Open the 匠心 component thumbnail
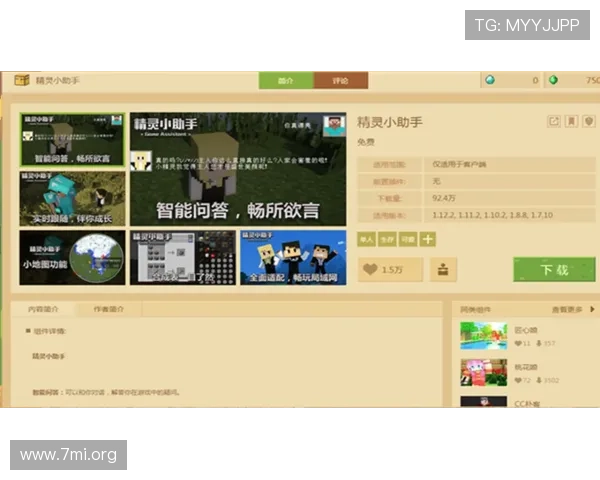 484,336
